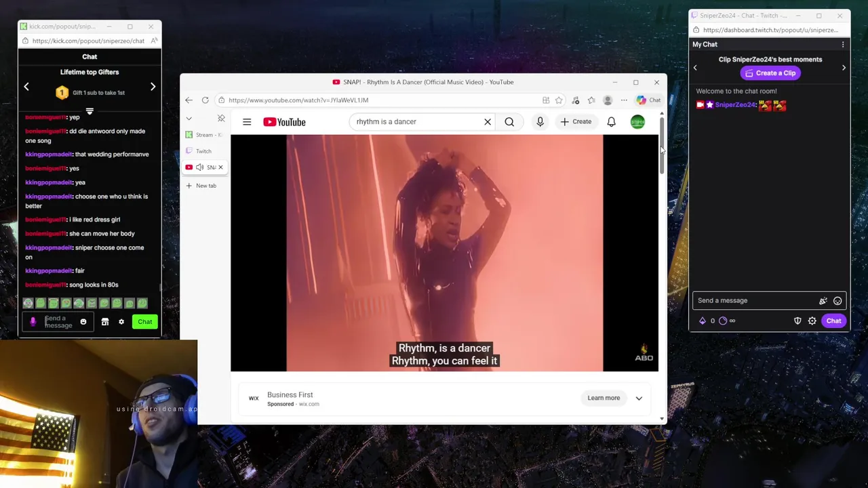Click the Wix advertiser logo
868x488 pixels.
[254, 399]
